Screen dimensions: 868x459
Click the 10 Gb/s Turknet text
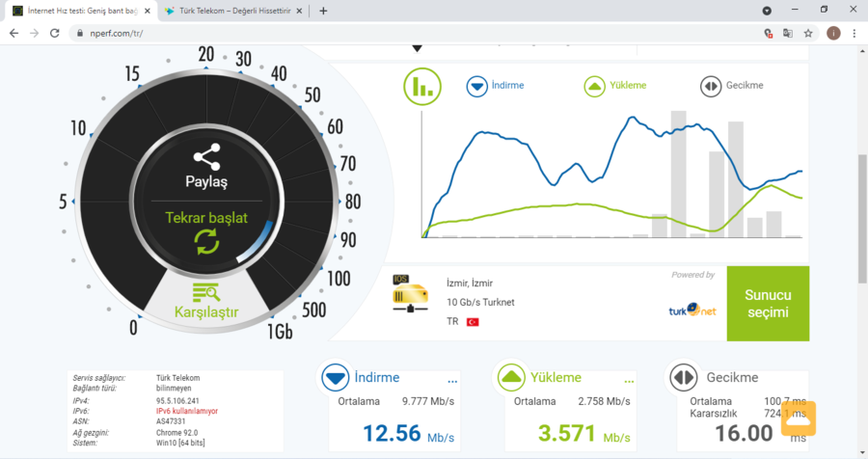point(480,303)
